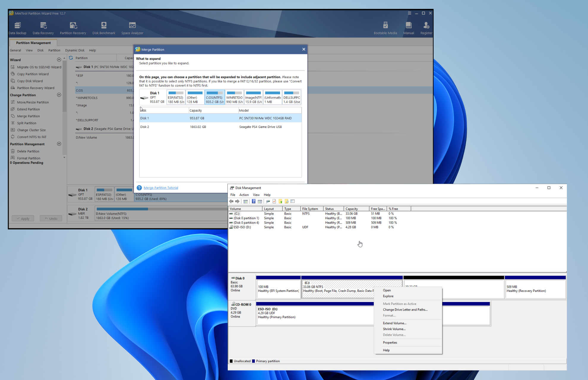This screenshot has width=588, height=380.
Task: Toggle the action pane icon in Disk Management toolbar
Action: point(260,201)
